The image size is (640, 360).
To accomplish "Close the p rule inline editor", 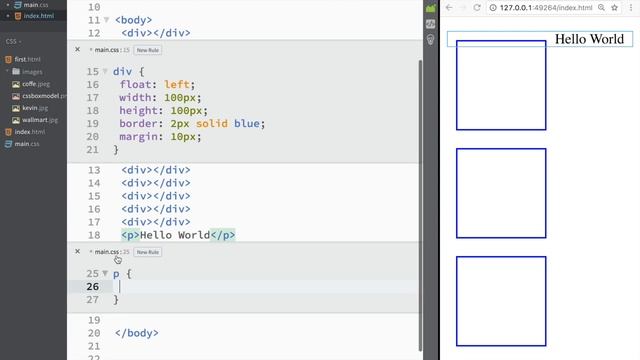I will (x=78, y=251).
